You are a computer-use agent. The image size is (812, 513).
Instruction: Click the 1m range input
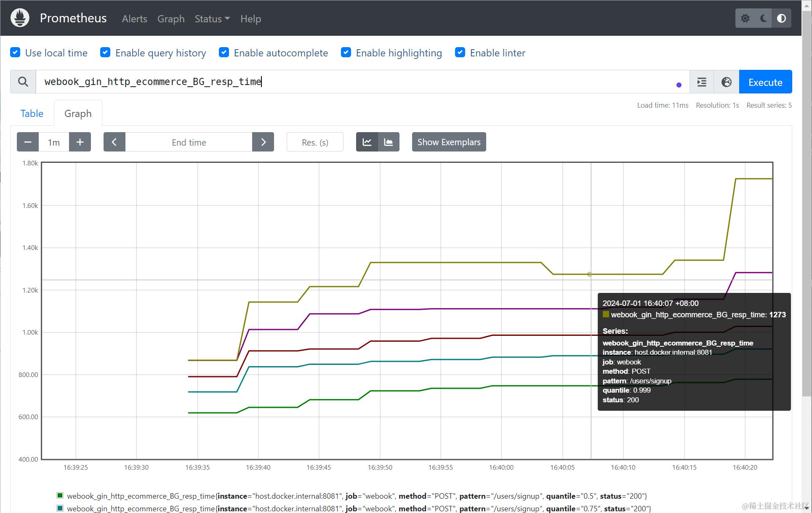(x=54, y=142)
